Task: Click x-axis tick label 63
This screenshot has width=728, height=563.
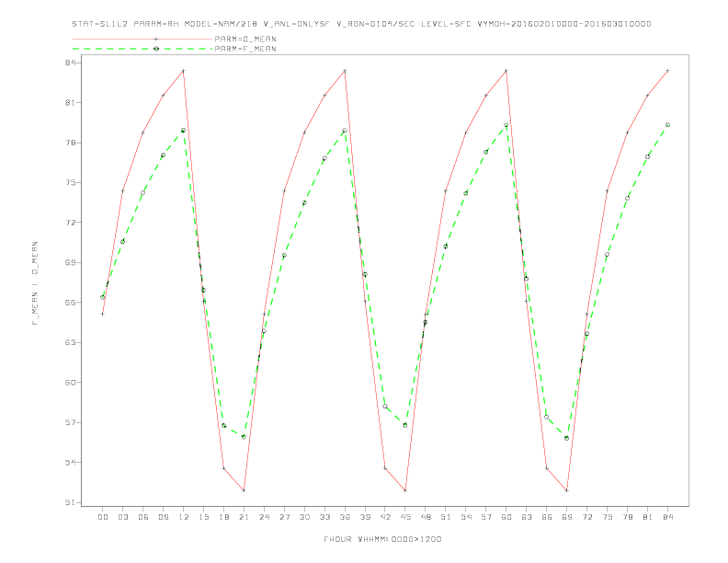Action: (527, 517)
